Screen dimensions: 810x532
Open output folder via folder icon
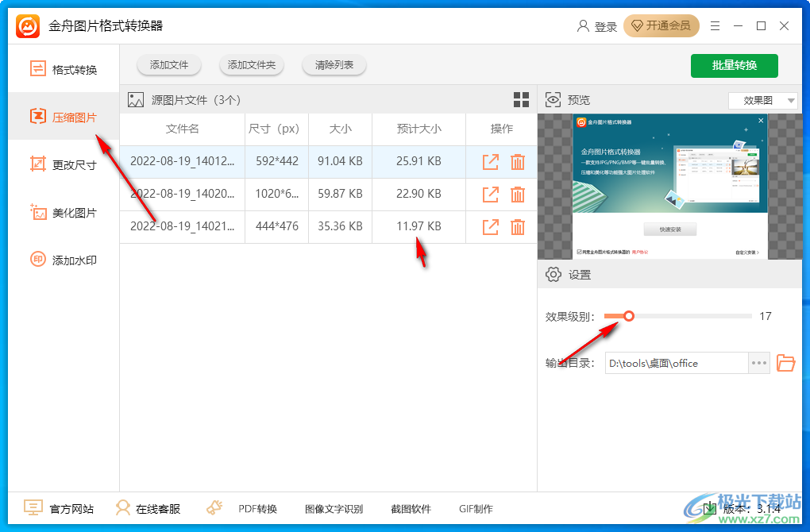(x=786, y=363)
